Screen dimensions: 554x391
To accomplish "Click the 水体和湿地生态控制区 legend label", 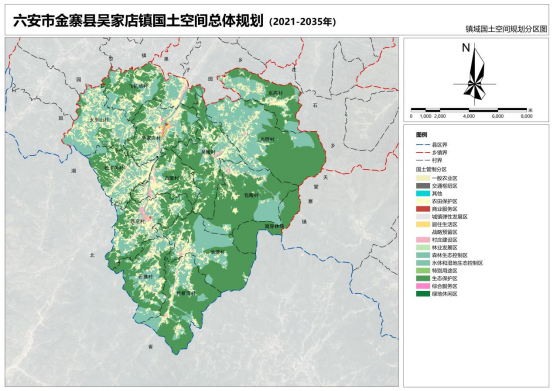I will coord(457,263).
